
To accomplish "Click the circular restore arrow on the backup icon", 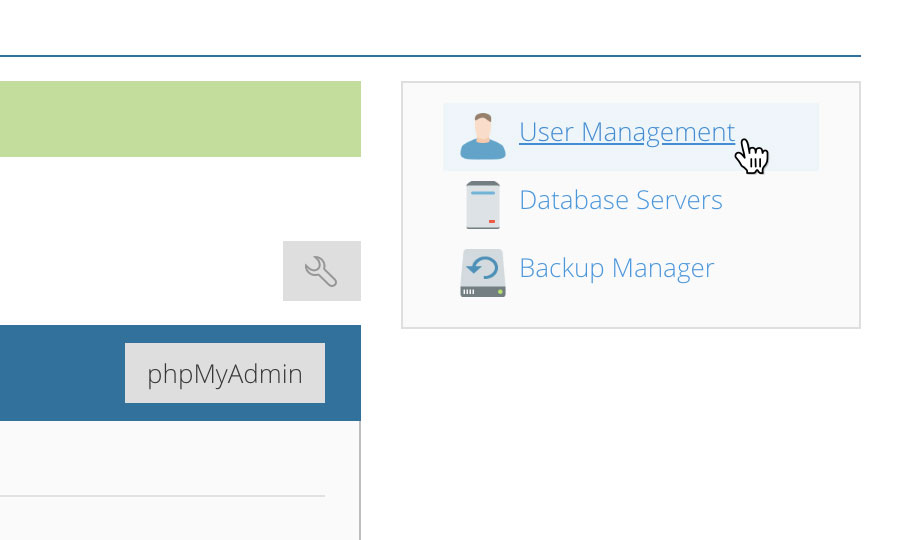I will pos(483,267).
